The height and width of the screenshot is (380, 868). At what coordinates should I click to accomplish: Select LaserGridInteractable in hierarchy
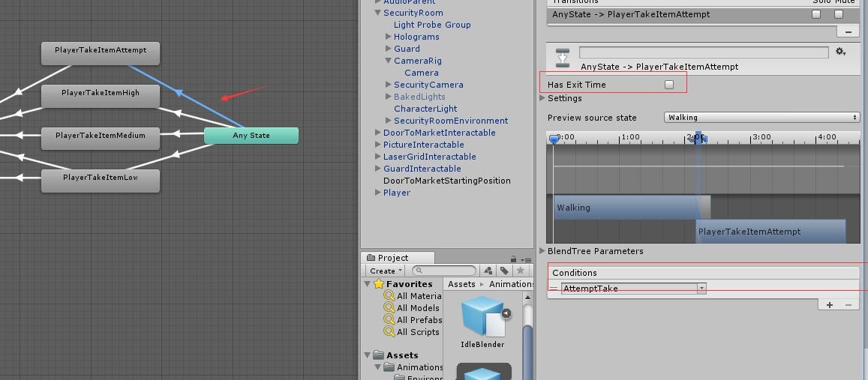(430, 157)
